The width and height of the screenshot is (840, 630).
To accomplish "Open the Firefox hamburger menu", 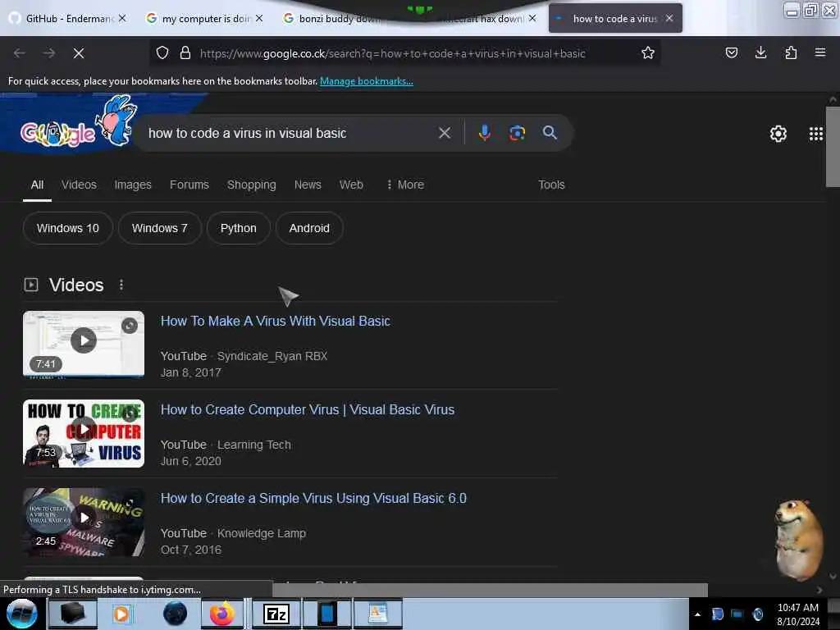I will pyautogui.click(x=820, y=52).
